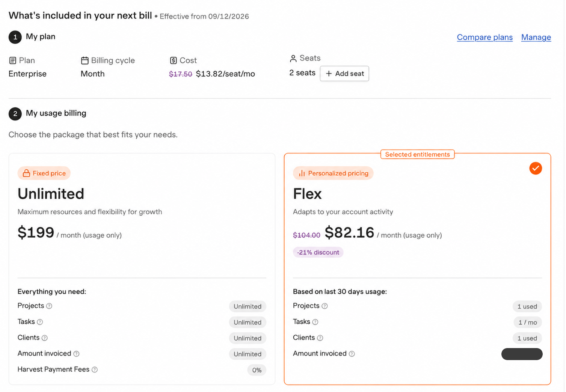
Task: Open Amount invoiced help icon in Flex card
Action: point(352,354)
